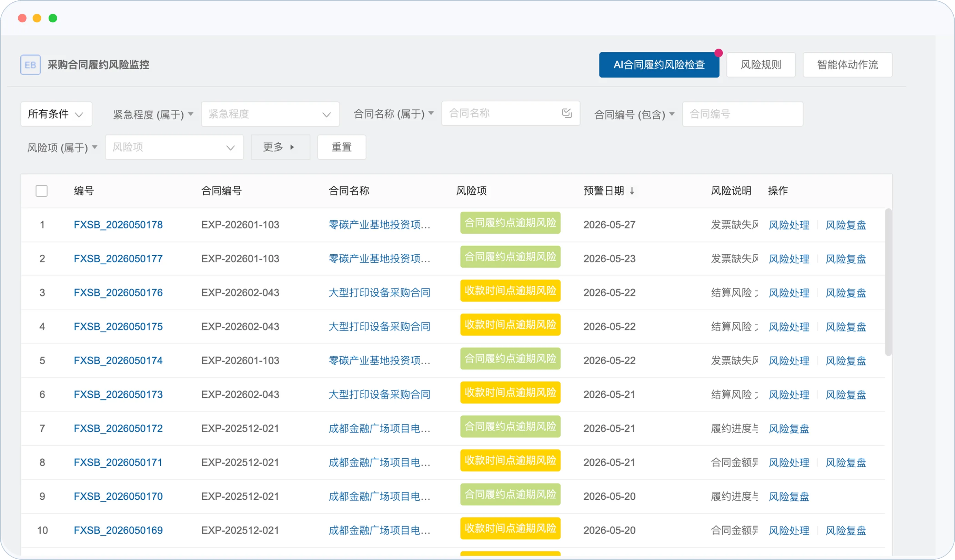The width and height of the screenshot is (955, 560).
Task: Open record FXSB_2026050178
Action: [x=118, y=225]
